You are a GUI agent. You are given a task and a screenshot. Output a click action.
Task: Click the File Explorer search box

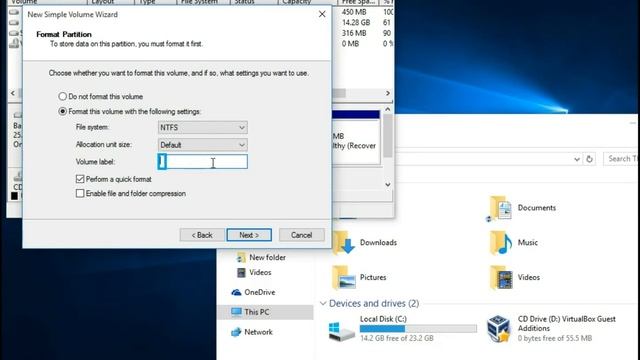(x=621, y=159)
